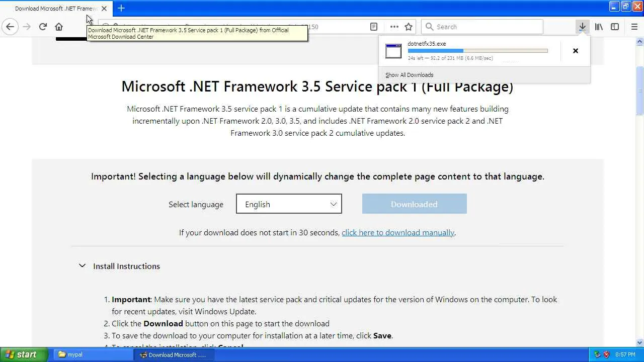
Task: Go to the Home page
Action: pos(59,27)
